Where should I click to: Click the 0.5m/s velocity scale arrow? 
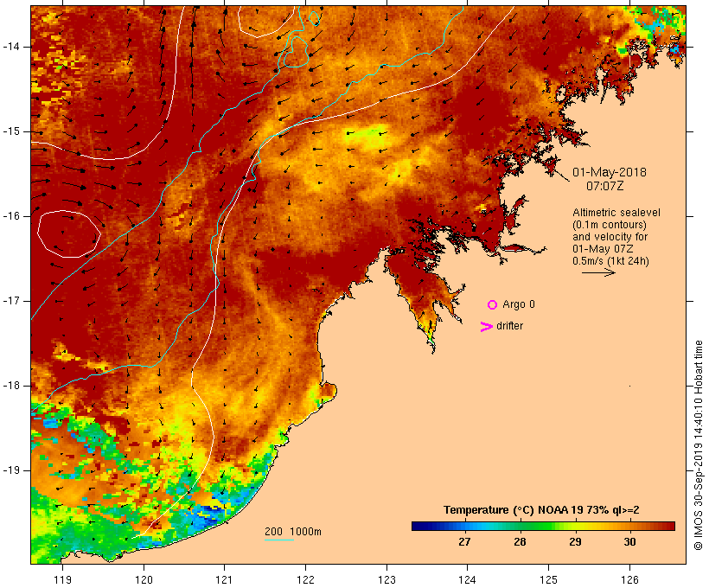598,272
